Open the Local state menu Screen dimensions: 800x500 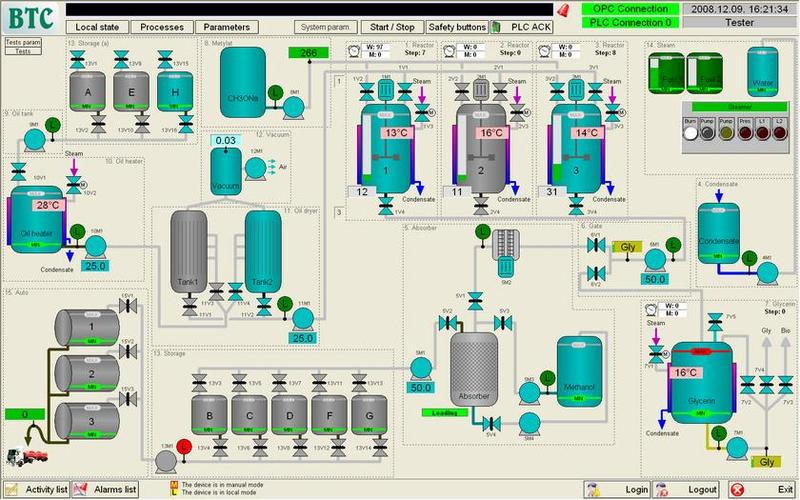[x=100, y=27]
